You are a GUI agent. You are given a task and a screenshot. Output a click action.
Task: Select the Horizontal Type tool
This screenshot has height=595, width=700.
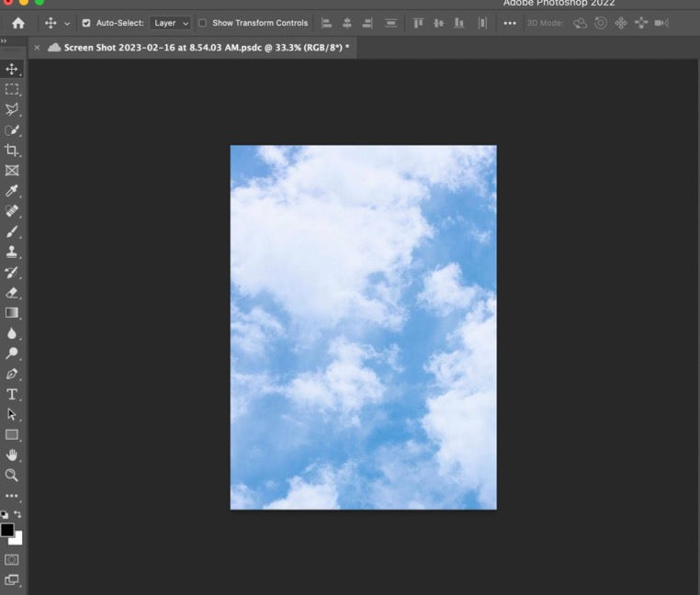pyautogui.click(x=12, y=394)
